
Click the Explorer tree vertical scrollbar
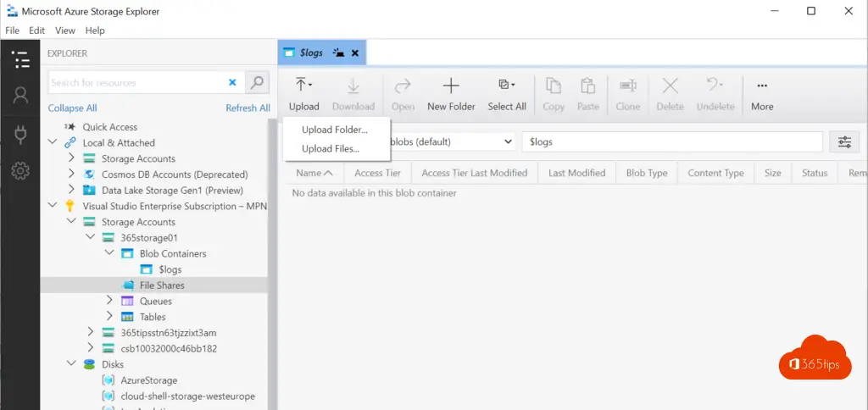[272, 263]
